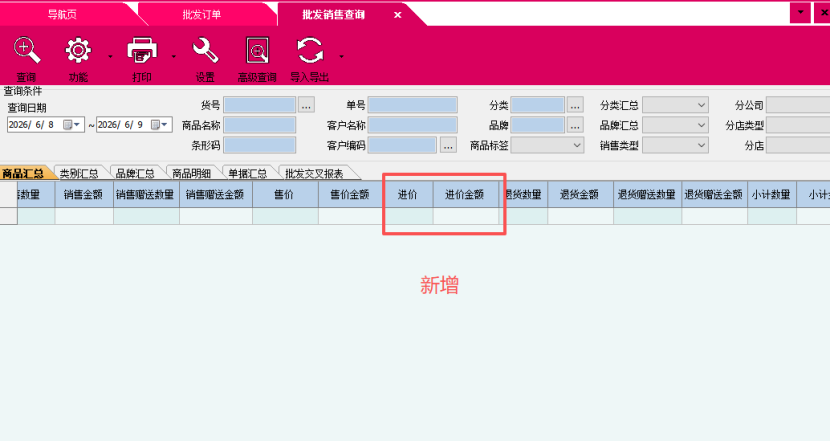Switch to the 类别汇总 tab
This screenshot has height=441, width=830.
pyautogui.click(x=79, y=173)
